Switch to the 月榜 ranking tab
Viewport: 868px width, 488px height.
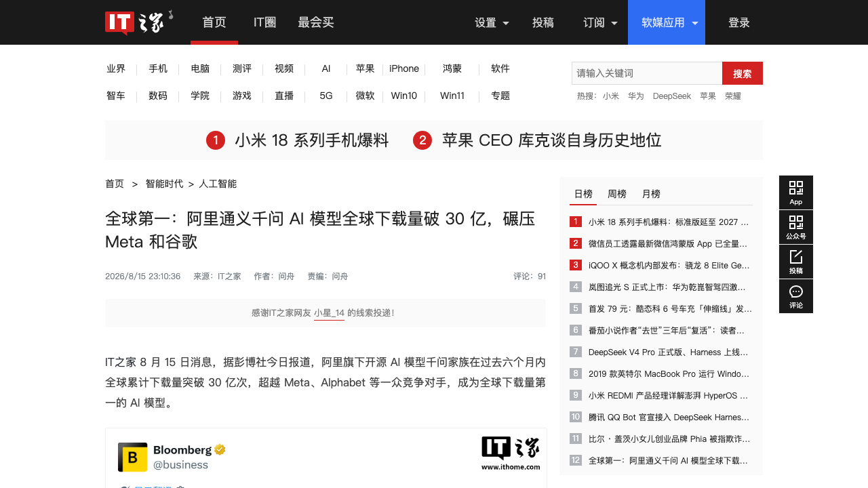point(651,194)
